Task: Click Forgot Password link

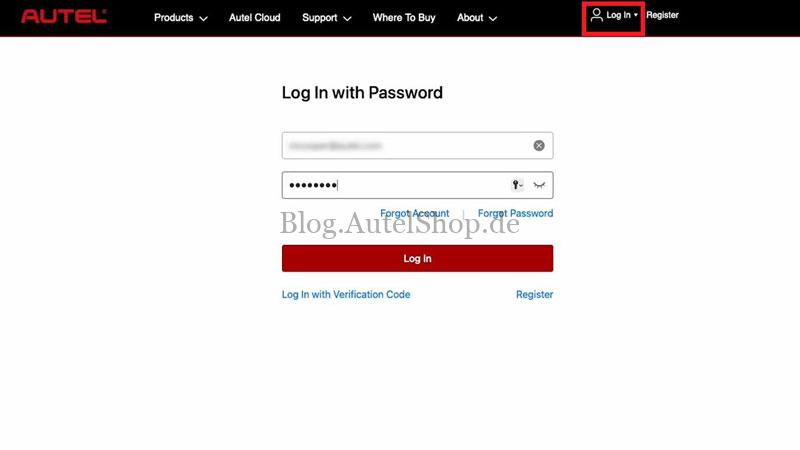Action: pos(515,213)
